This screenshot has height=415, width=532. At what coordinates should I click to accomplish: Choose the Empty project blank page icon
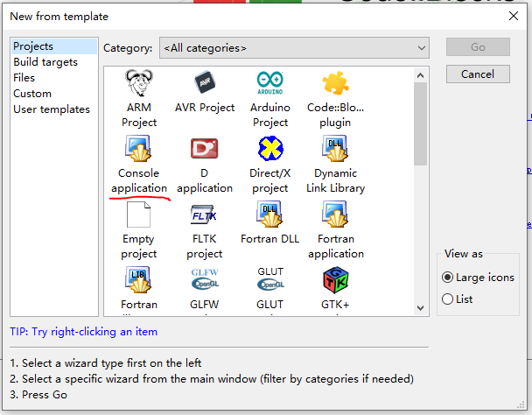pyautogui.click(x=138, y=215)
